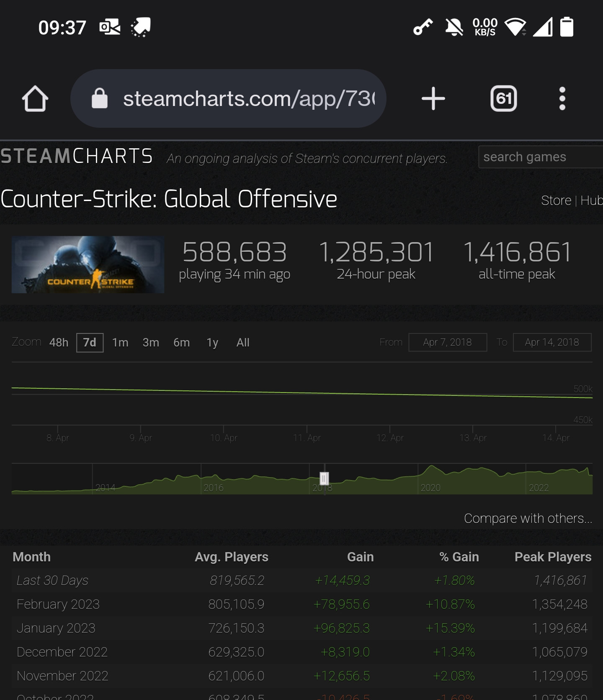This screenshot has height=700, width=603.
Task: Open the browser three-dot menu
Action: 562,99
